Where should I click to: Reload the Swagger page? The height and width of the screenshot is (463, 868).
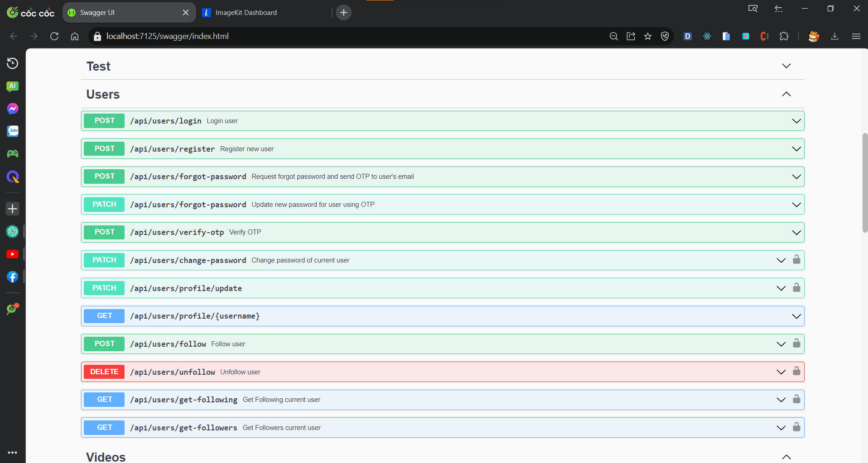click(54, 36)
